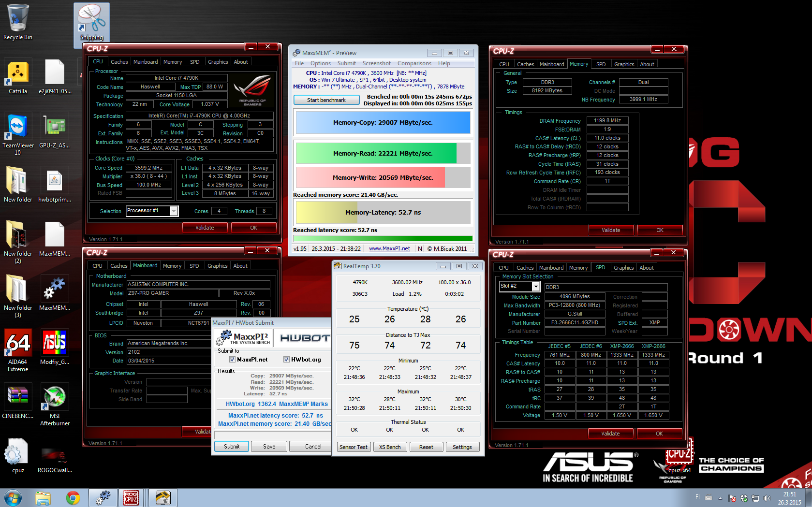Click the motherboard Model field Z97-PRO GAMER
The width and height of the screenshot is (812, 507).
pos(172,293)
